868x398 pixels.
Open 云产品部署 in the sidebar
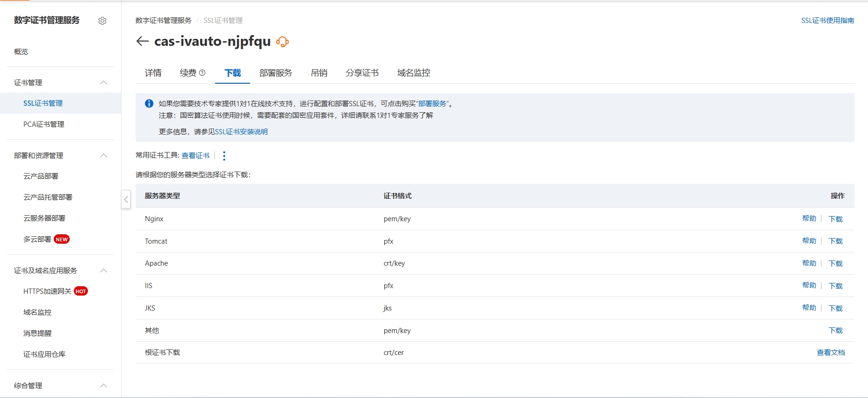tap(41, 176)
